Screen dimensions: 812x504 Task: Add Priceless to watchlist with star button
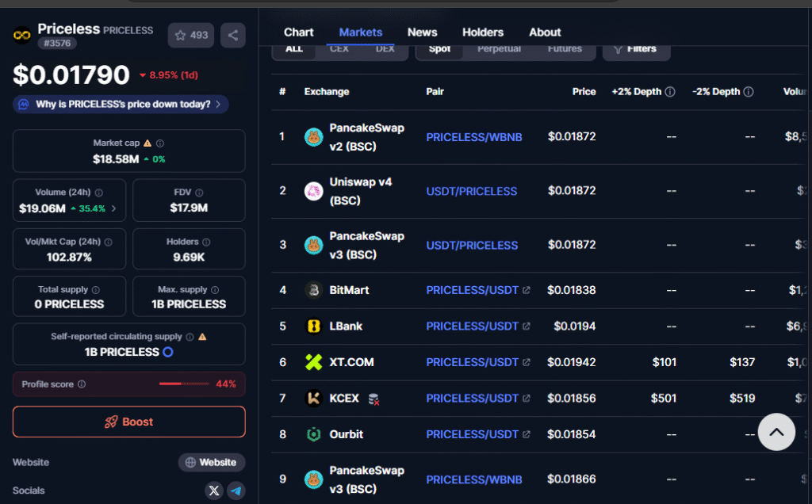click(x=191, y=35)
